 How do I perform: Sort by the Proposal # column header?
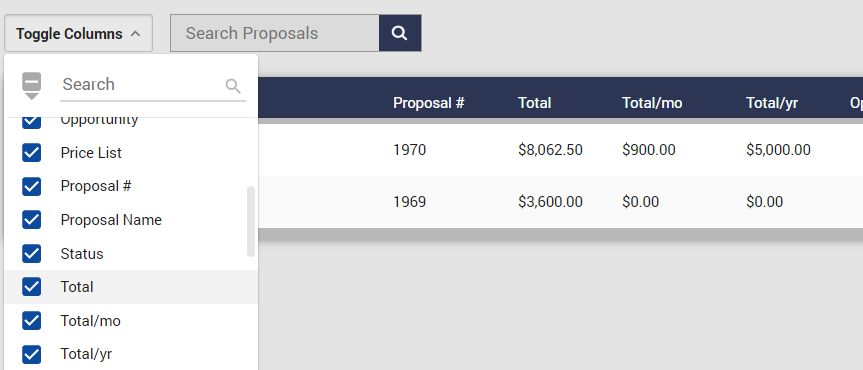(x=429, y=103)
